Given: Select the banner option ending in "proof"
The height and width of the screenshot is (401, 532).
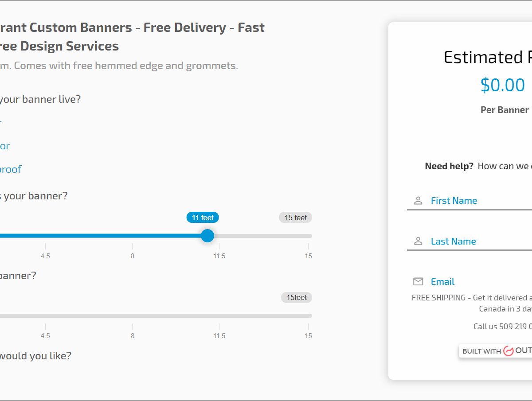Looking at the screenshot, I should pos(10,169).
